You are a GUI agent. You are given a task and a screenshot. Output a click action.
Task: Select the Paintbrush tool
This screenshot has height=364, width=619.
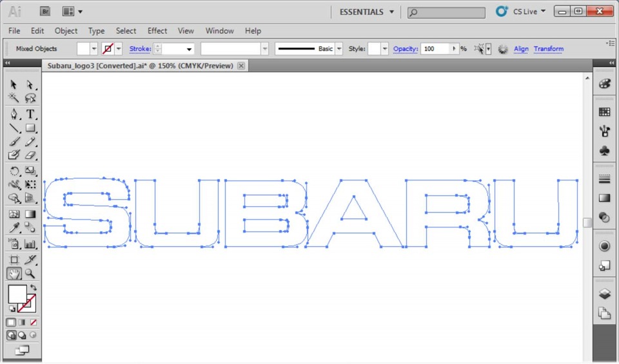click(x=14, y=142)
